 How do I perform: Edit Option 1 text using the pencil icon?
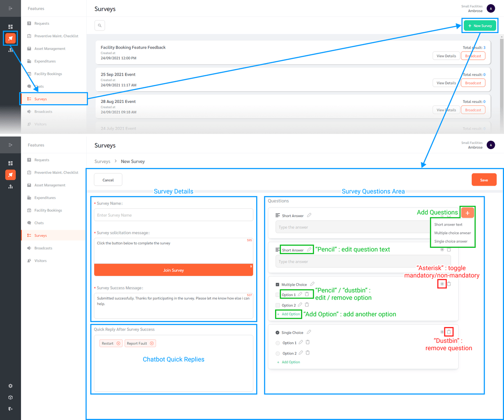click(x=300, y=295)
